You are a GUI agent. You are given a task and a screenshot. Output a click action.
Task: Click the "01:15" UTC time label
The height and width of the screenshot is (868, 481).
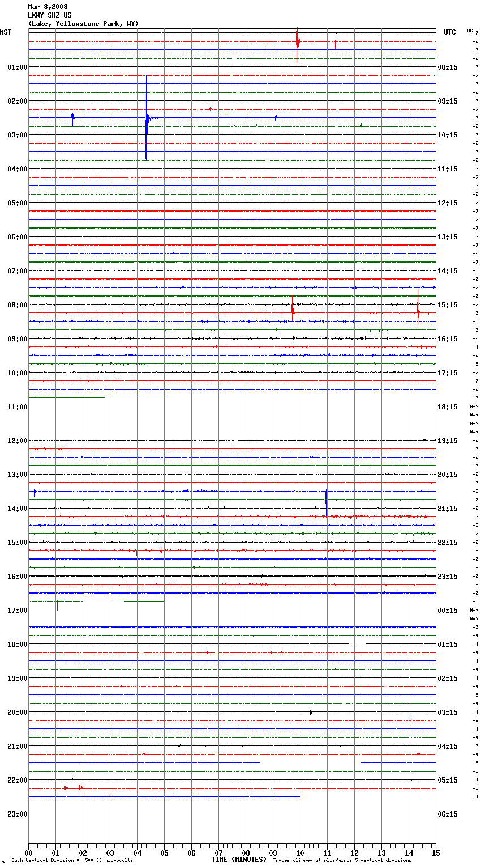pos(448,644)
